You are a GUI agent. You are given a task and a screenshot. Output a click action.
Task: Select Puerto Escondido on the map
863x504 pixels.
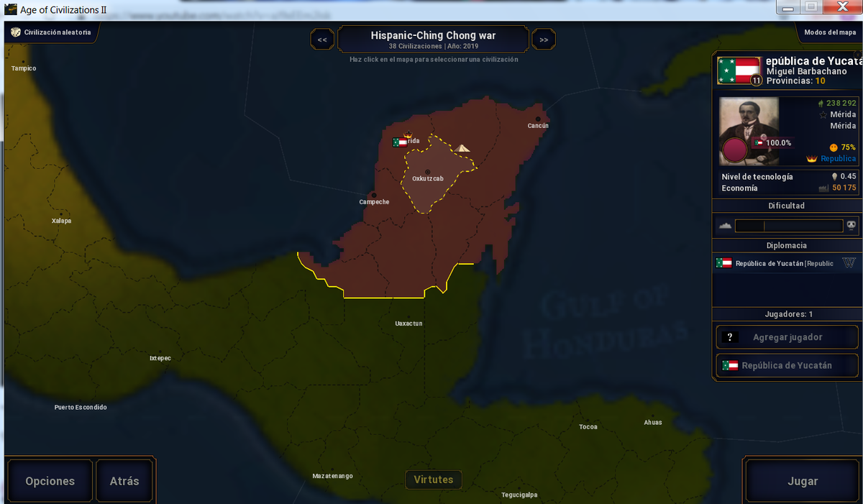coord(81,408)
